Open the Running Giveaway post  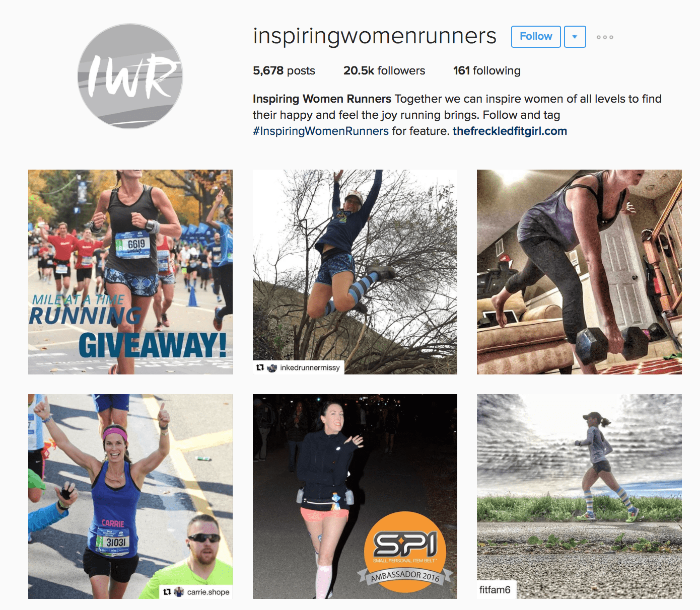pos(130,272)
